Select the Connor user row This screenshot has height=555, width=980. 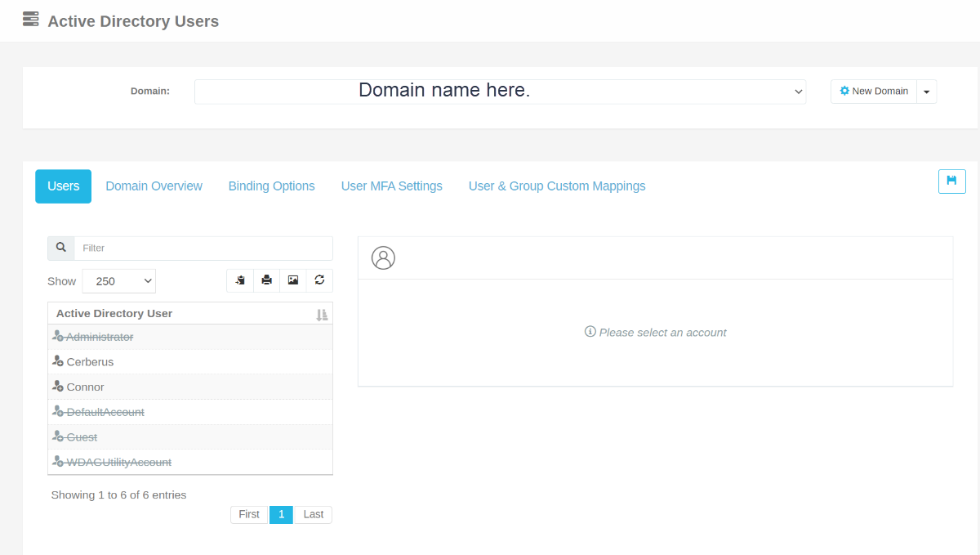pyautogui.click(x=190, y=387)
